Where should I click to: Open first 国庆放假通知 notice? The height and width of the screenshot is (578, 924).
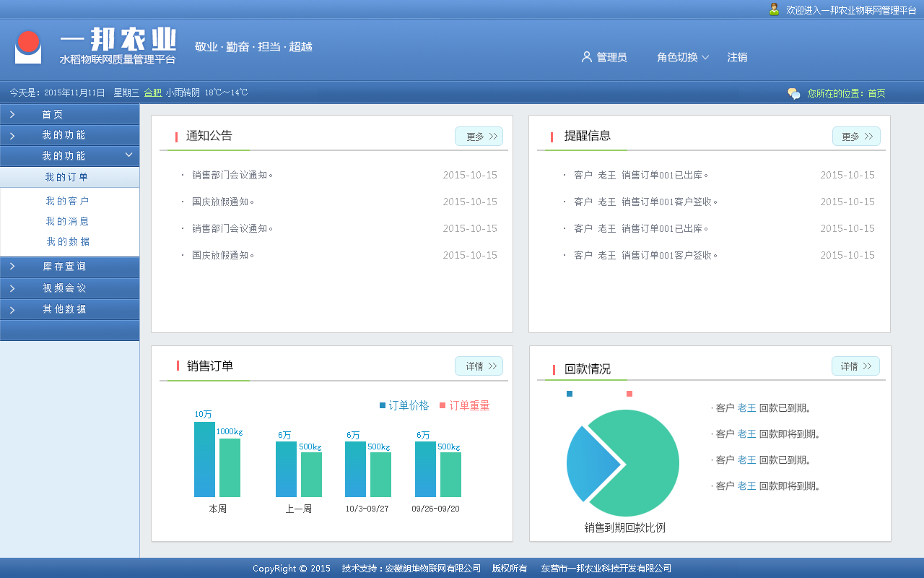coord(223,202)
